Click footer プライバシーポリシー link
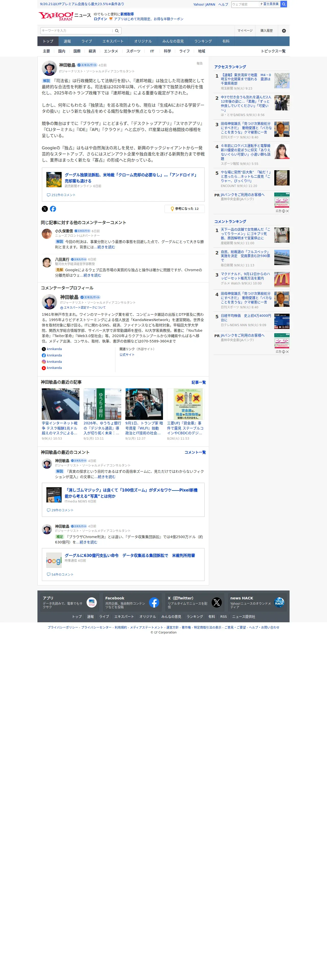 tap(63, 628)
